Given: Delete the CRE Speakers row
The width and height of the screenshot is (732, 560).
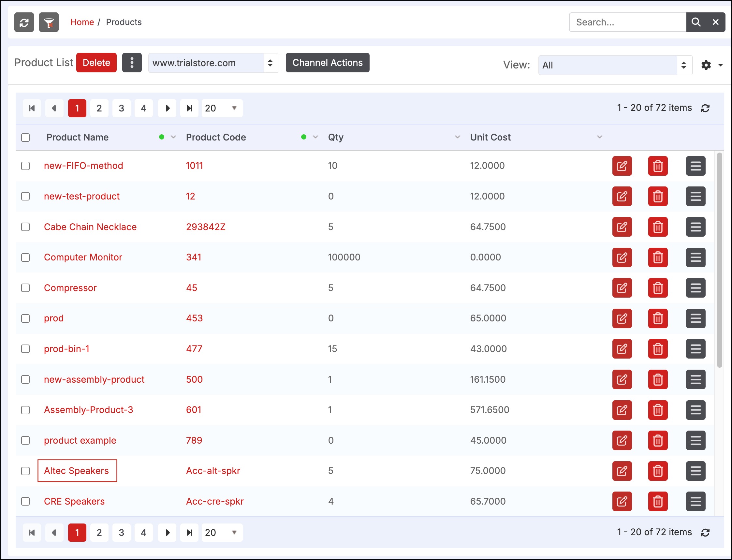Looking at the screenshot, I should tap(658, 502).
